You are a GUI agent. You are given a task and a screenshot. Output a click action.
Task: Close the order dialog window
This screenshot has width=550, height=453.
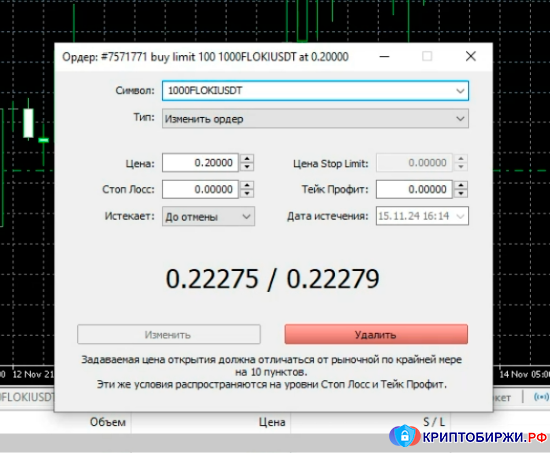[x=470, y=56]
